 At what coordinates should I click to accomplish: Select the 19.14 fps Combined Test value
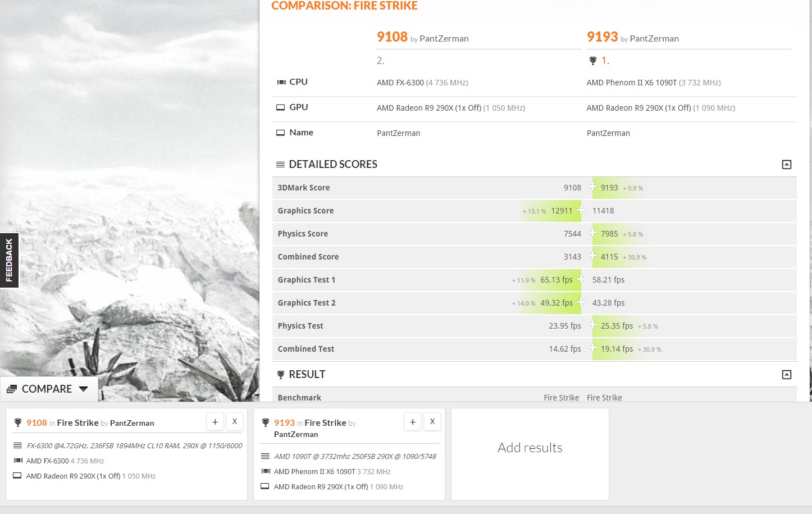617,349
